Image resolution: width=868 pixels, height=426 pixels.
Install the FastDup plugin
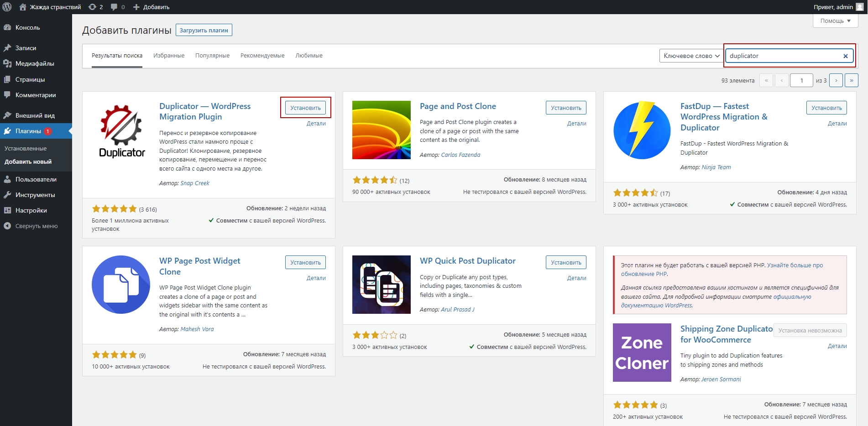(x=826, y=108)
